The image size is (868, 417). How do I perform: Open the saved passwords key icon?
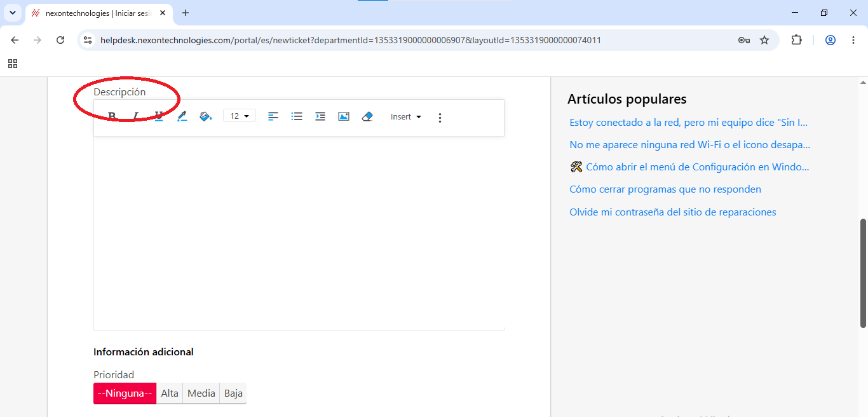743,40
